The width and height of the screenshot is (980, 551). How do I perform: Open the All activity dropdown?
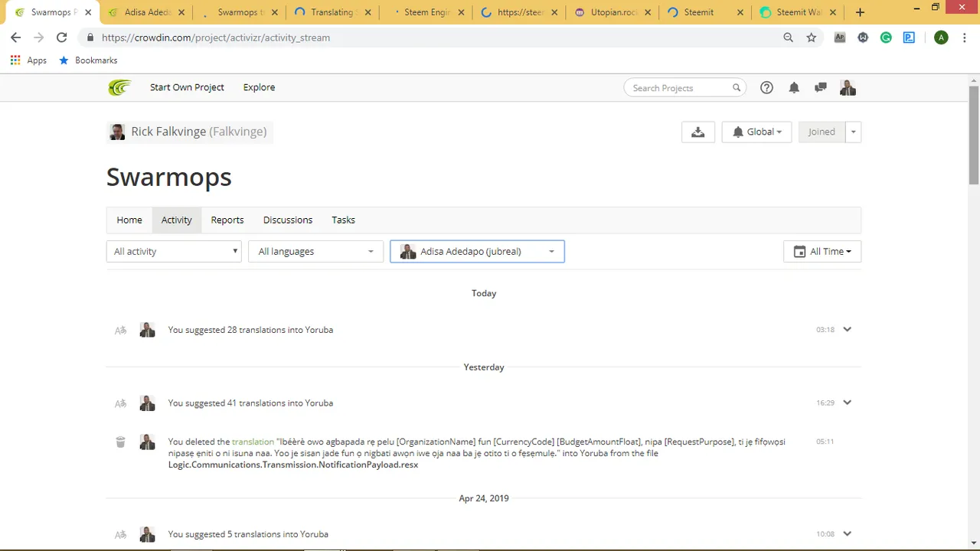pos(174,251)
